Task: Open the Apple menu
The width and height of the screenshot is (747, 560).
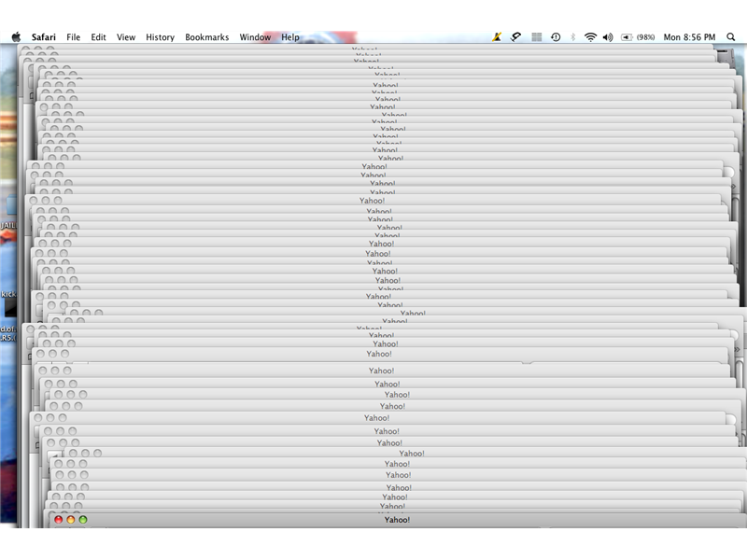Action: coord(14,36)
